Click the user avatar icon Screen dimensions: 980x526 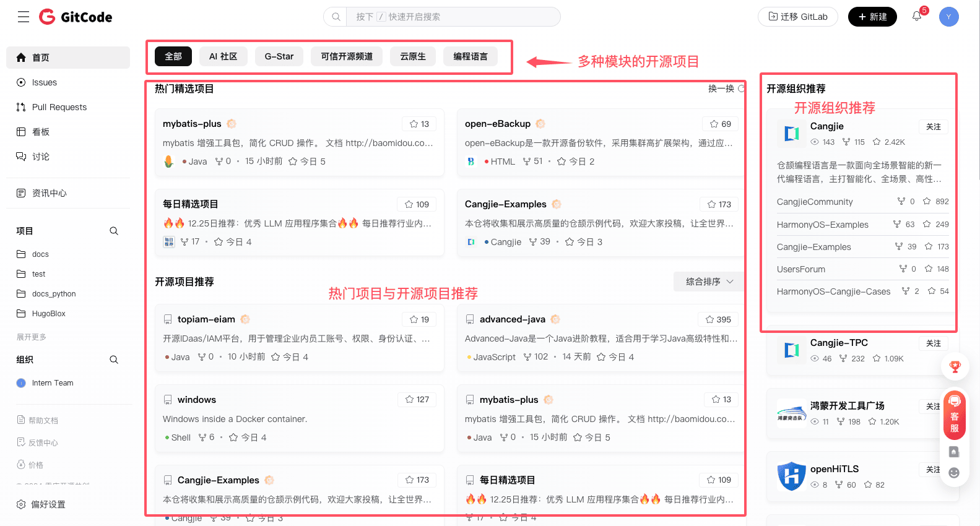point(948,17)
